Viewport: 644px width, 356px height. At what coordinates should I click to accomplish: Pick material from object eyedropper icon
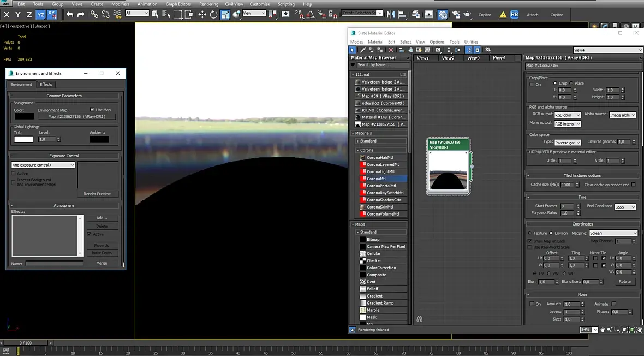363,50
